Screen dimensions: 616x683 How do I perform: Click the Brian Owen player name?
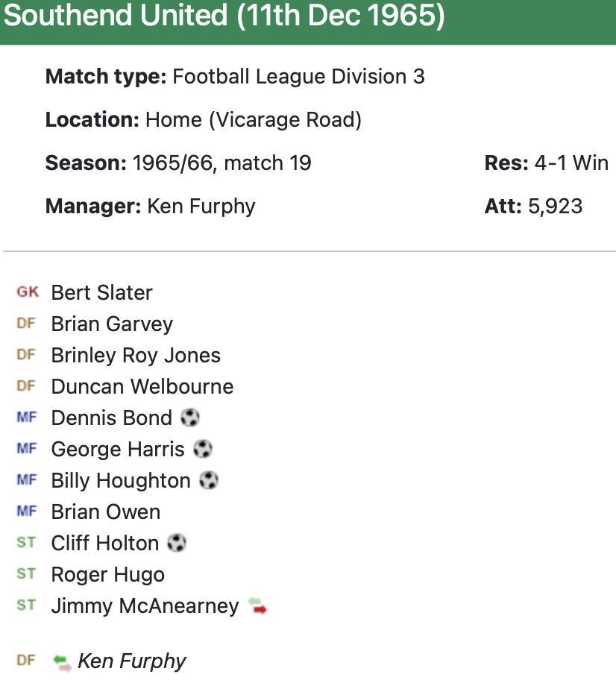(105, 512)
